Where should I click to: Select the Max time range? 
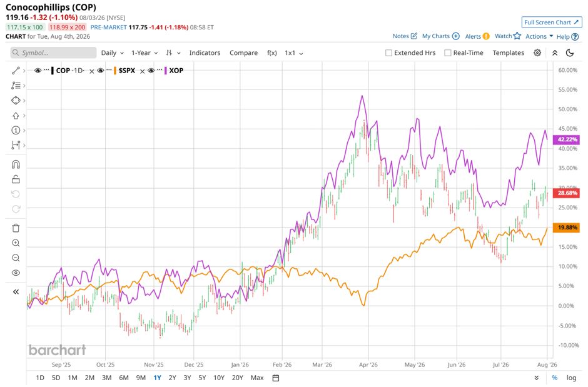(x=257, y=378)
